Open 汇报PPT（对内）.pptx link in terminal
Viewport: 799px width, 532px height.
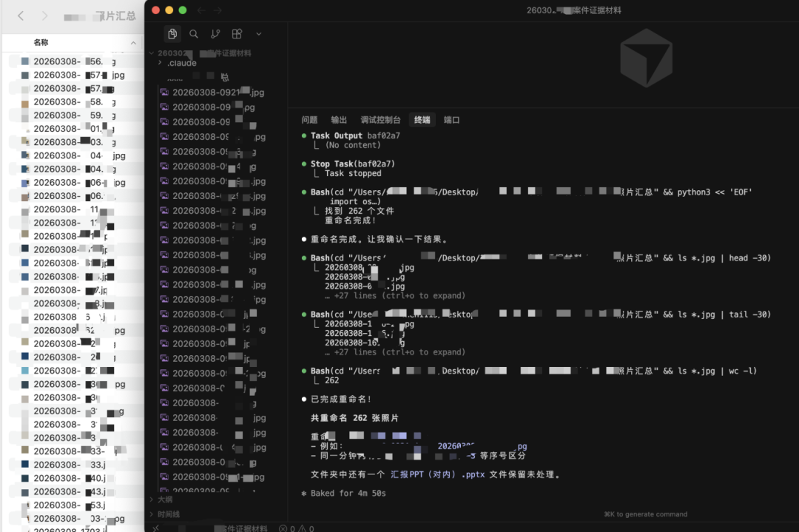pos(437,474)
